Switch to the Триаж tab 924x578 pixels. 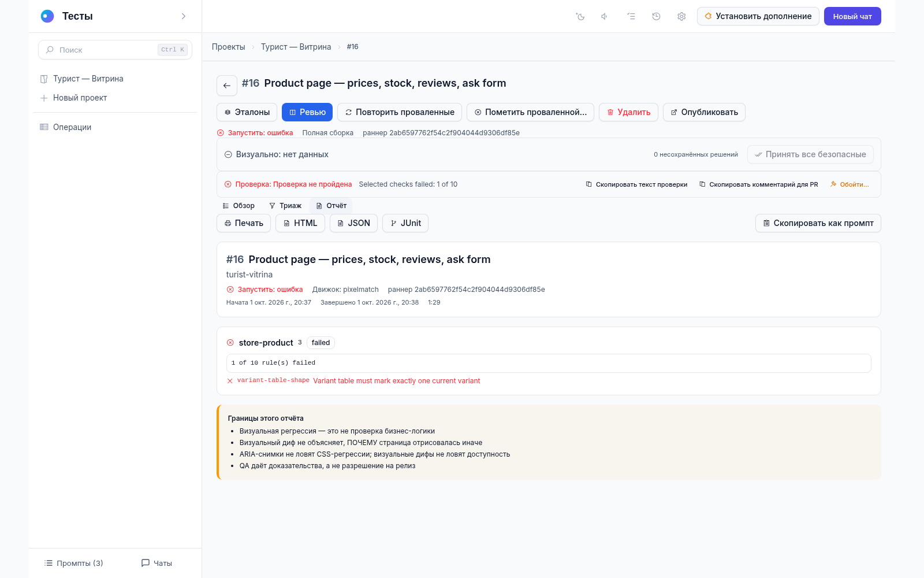pyautogui.click(x=285, y=206)
